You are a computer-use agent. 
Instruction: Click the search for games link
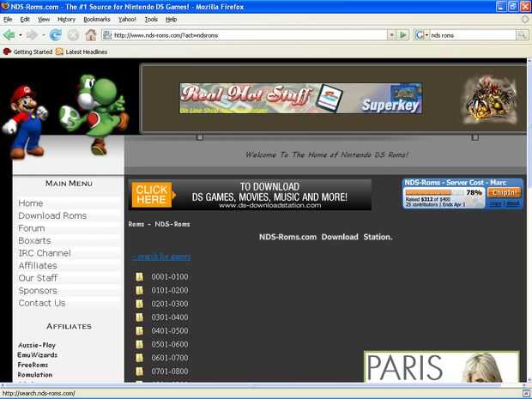(161, 257)
